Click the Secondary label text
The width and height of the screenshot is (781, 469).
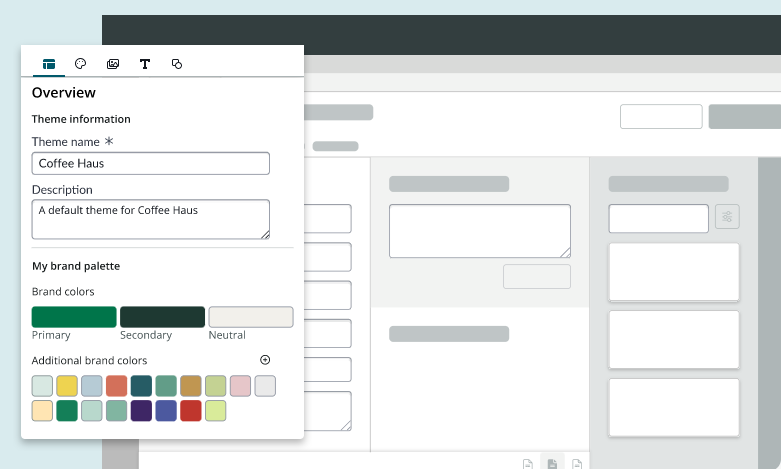click(146, 335)
